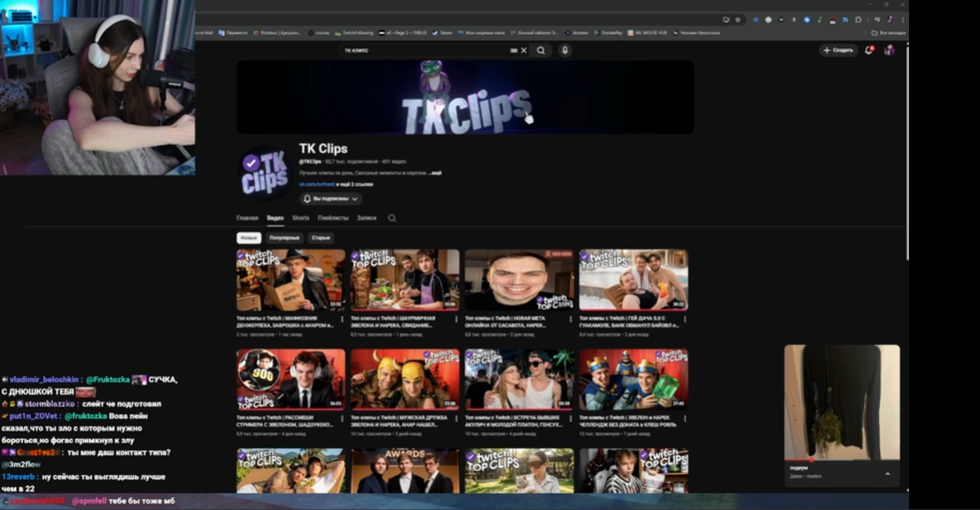Click the 'Челлендж без доната' video title
Viewport: 980px width, 510px height.
tap(629, 421)
